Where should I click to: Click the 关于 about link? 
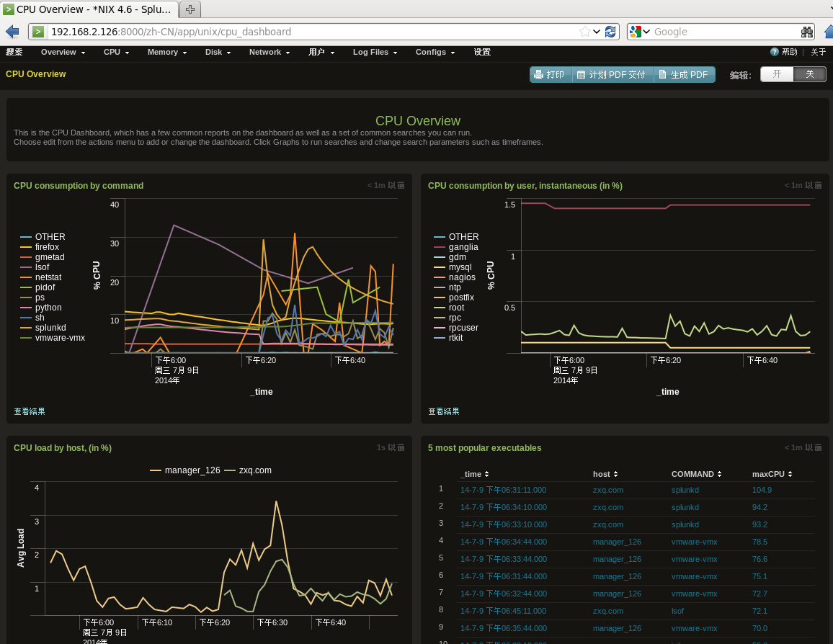818,52
